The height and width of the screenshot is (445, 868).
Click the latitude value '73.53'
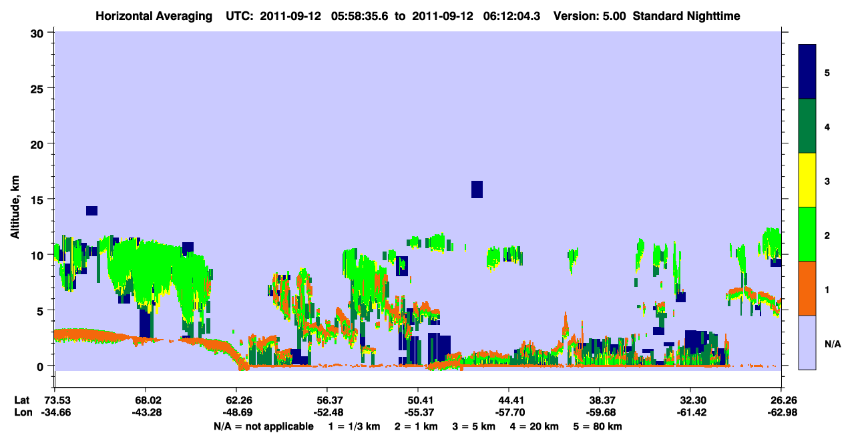point(57,400)
